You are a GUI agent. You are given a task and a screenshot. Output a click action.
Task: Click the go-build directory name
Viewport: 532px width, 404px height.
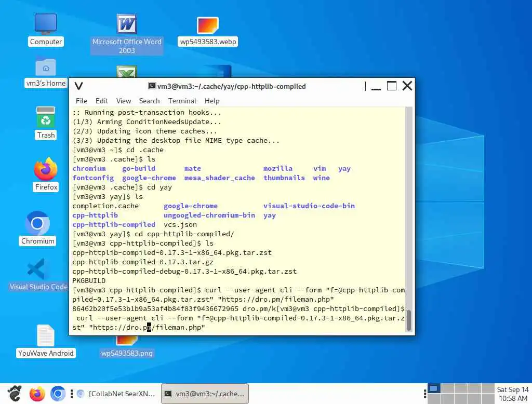pos(139,169)
